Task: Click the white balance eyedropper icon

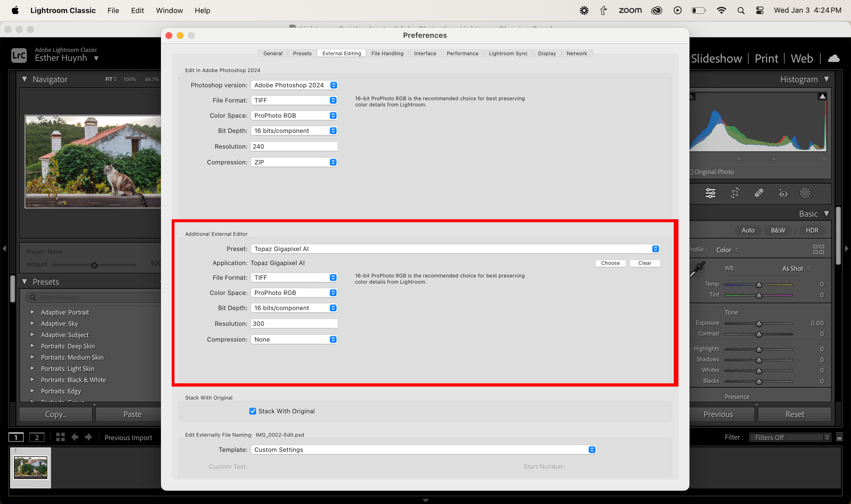Action: coord(698,268)
